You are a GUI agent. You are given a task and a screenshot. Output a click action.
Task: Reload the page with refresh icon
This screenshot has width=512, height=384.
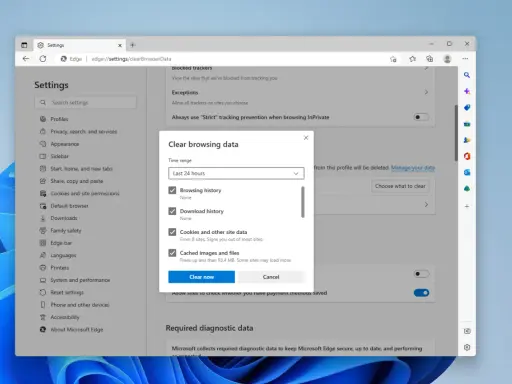pyautogui.click(x=43, y=59)
